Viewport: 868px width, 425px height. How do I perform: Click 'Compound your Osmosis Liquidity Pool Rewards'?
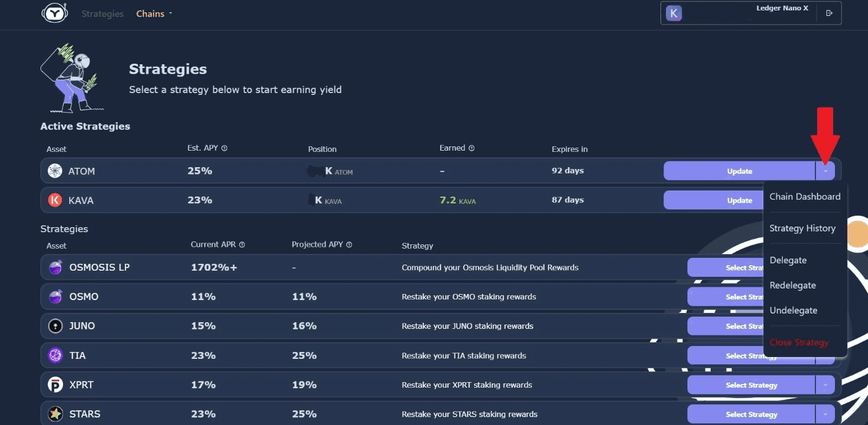click(490, 268)
